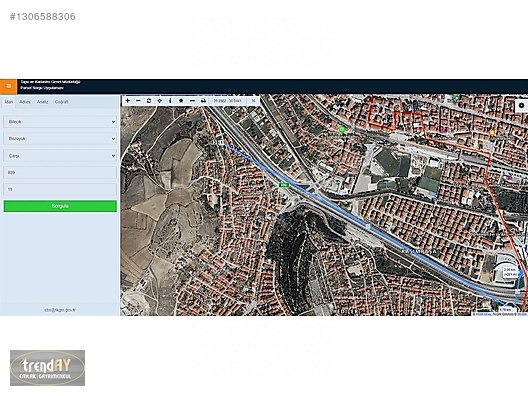Switch to the Coğrafi tab
The height and width of the screenshot is (396, 528).
pyautogui.click(x=62, y=102)
